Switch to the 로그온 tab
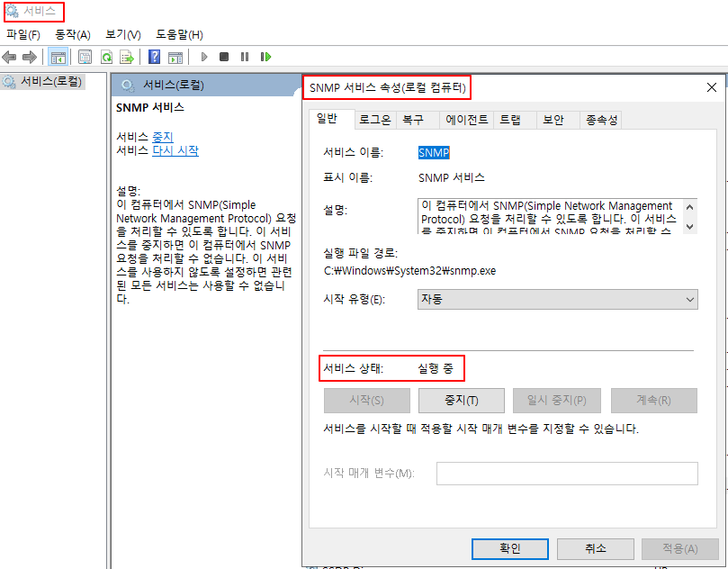The image size is (728, 569). pos(375,120)
